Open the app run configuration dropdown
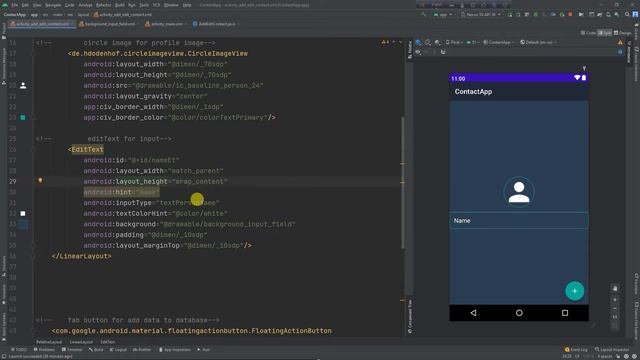 click(443, 14)
